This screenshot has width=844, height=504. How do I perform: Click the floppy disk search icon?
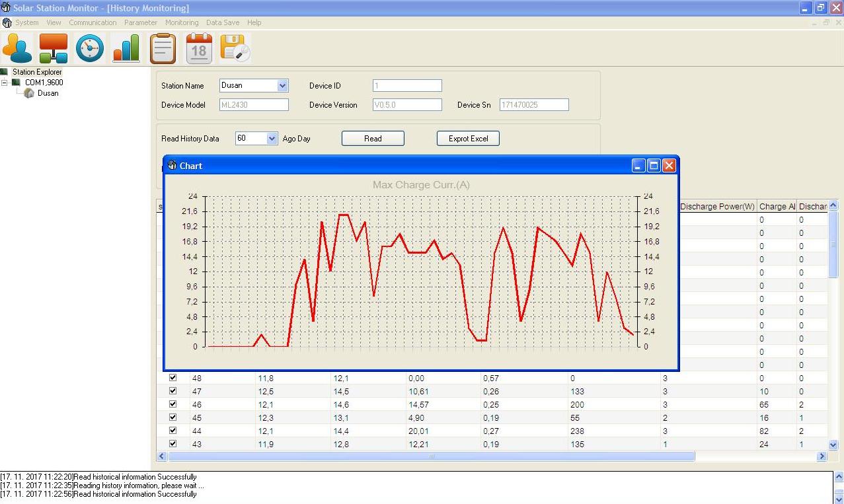235,49
